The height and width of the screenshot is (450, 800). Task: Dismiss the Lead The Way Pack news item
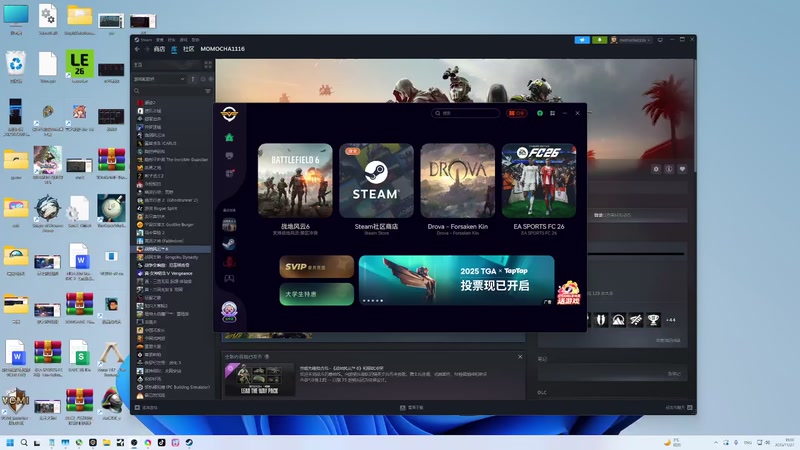tap(520, 357)
